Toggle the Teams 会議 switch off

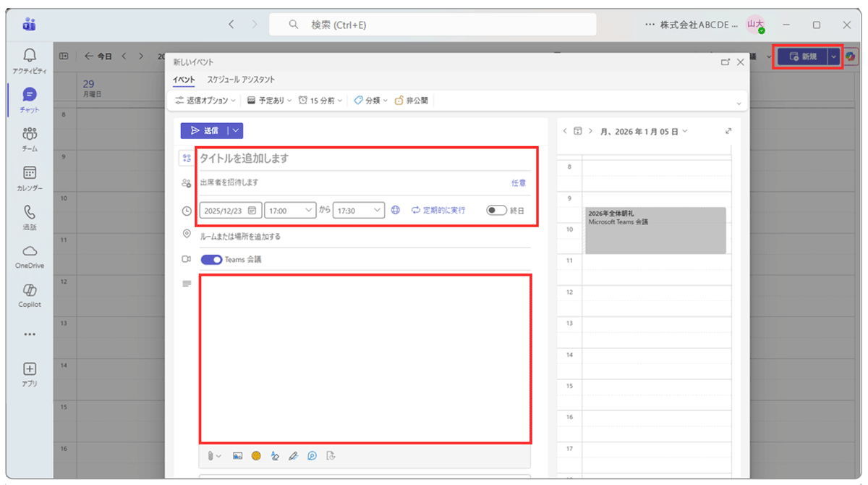click(x=211, y=260)
